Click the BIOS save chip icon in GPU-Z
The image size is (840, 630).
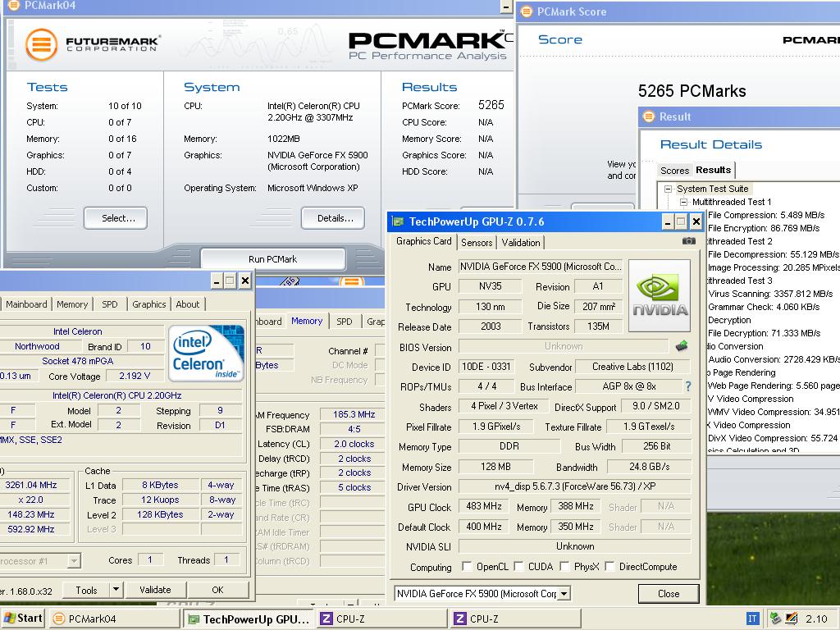[682, 346]
